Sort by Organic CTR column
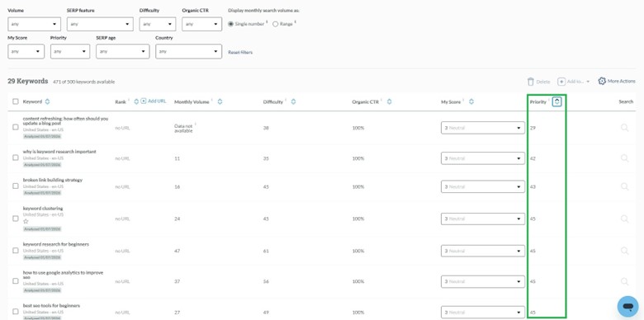The height and width of the screenshot is (320, 644). click(x=389, y=101)
